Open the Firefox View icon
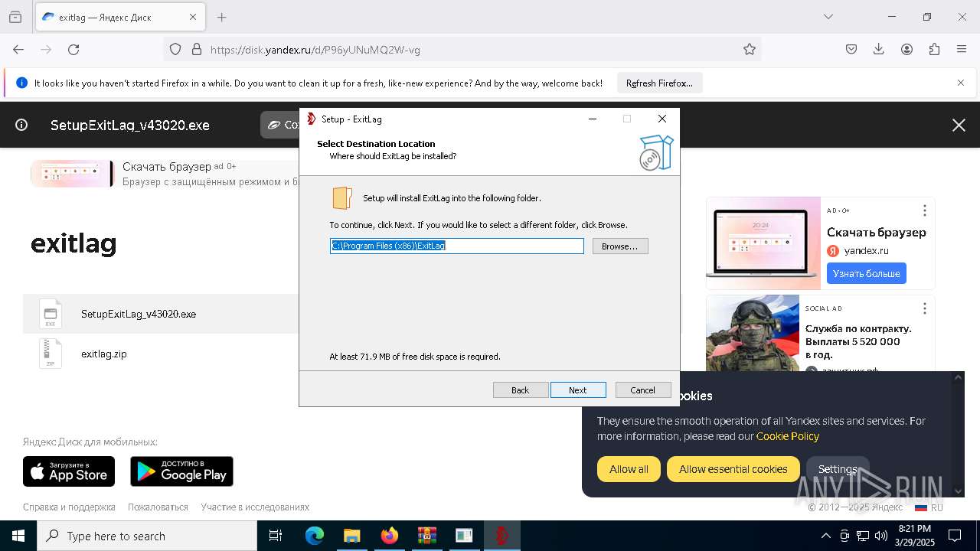The image size is (980, 551). 15,17
